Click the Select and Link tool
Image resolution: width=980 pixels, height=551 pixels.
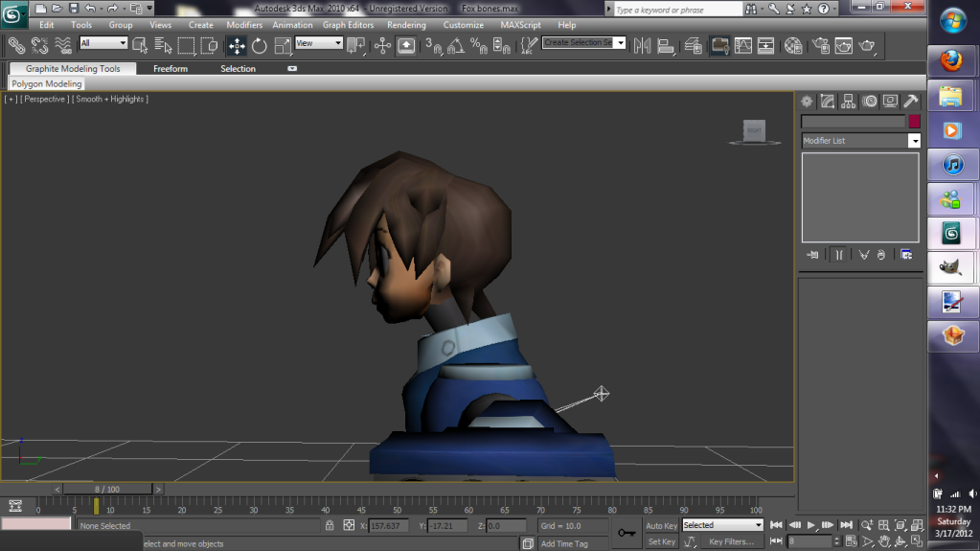tap(16, 46)
